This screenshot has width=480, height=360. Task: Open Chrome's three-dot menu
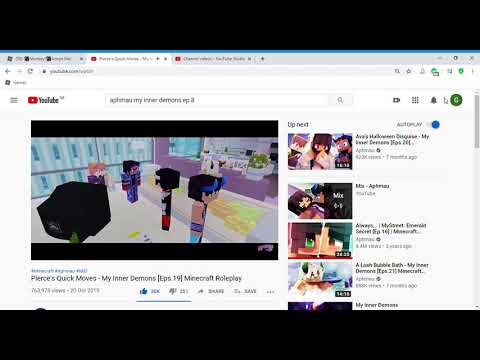pos(472,71)
